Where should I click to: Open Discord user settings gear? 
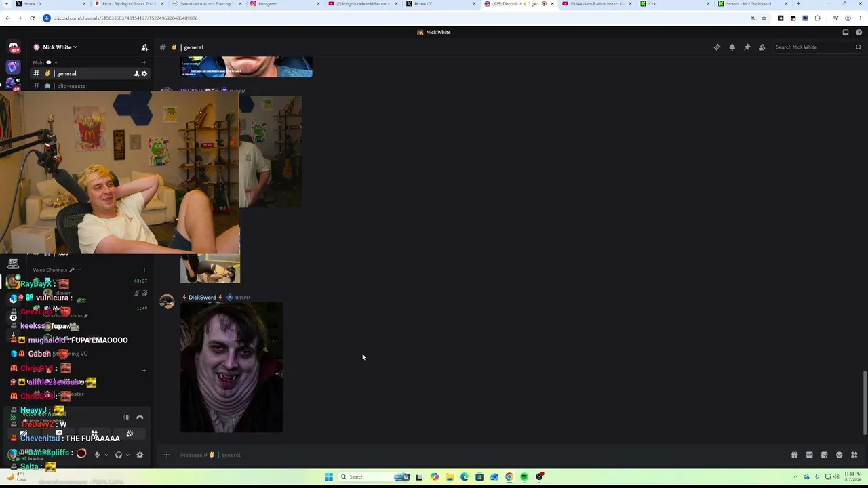(140, 455)
